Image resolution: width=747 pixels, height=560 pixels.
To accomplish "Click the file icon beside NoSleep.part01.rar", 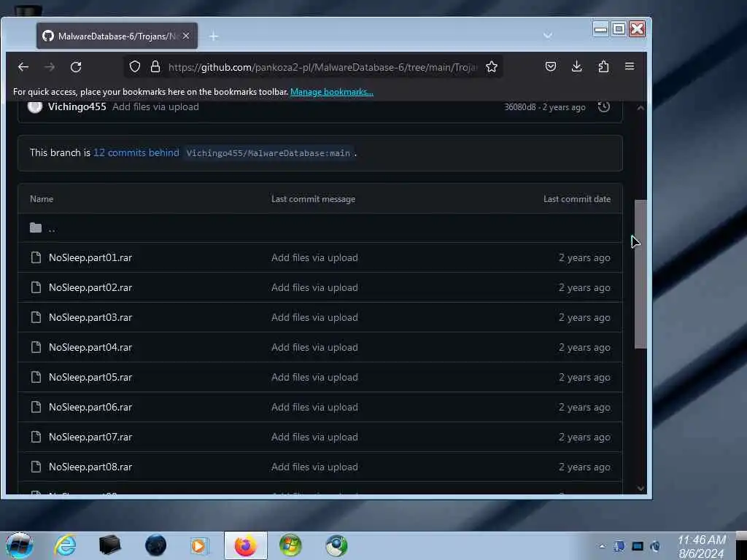I will click(x=36, y=257).
